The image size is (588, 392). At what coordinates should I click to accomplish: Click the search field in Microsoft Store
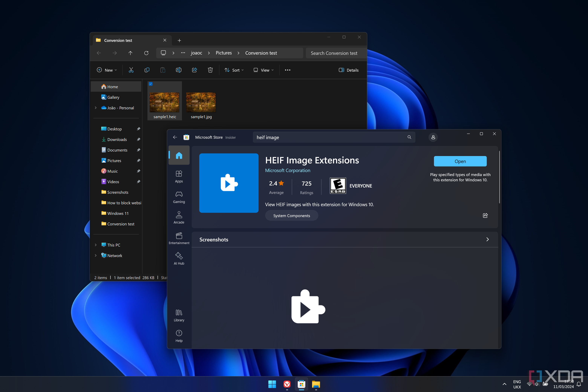[332, 137]
